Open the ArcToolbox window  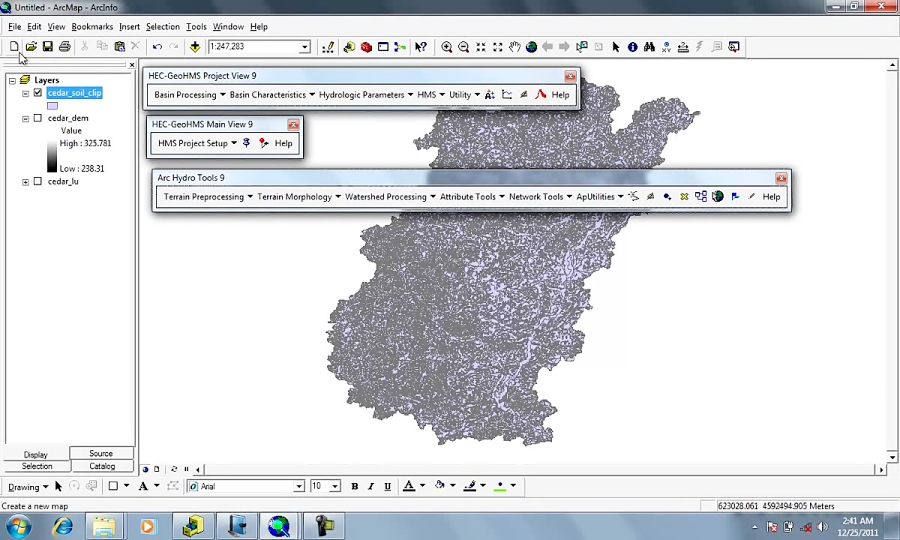(x=366, y=47)
